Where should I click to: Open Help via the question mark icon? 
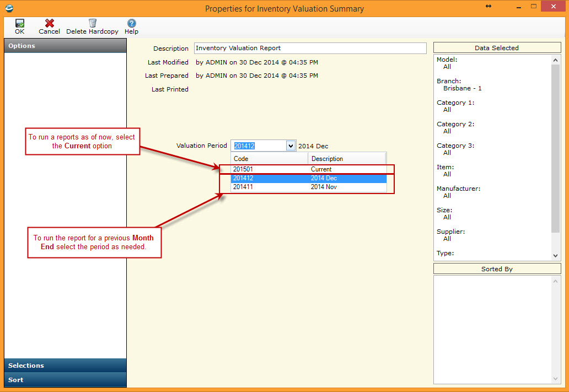(131, 23)
